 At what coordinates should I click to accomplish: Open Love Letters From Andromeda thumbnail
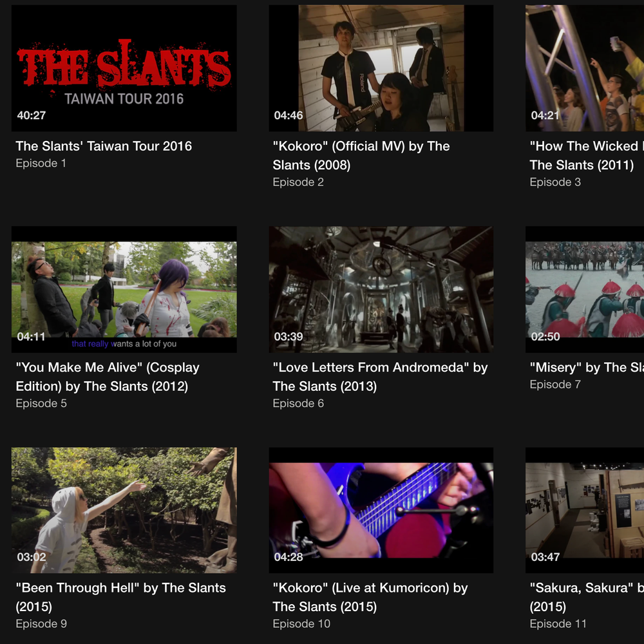[381, 289]
